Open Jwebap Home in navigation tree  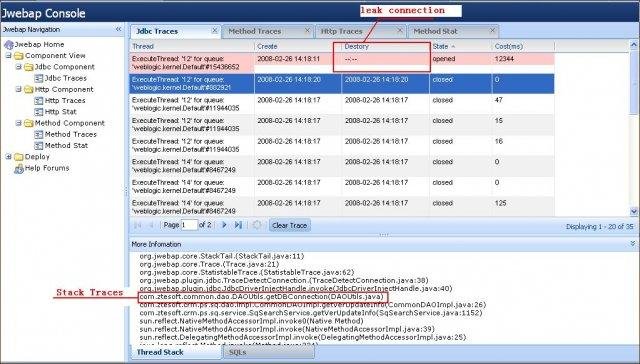[39, 44]
